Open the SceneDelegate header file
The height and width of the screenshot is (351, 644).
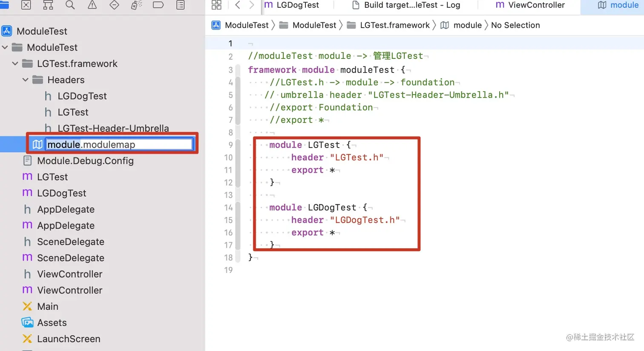coord(70,242)
